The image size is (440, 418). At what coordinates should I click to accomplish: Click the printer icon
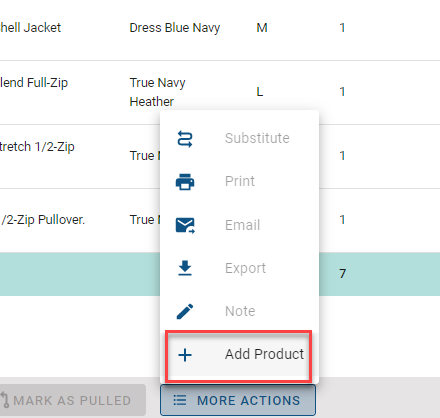pyautogui.click(x=185, y=182)
